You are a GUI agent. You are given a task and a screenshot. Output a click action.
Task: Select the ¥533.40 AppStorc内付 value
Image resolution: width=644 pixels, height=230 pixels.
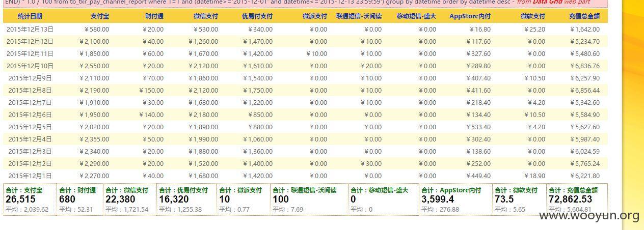pyautogui.click(x=478, y=127)
